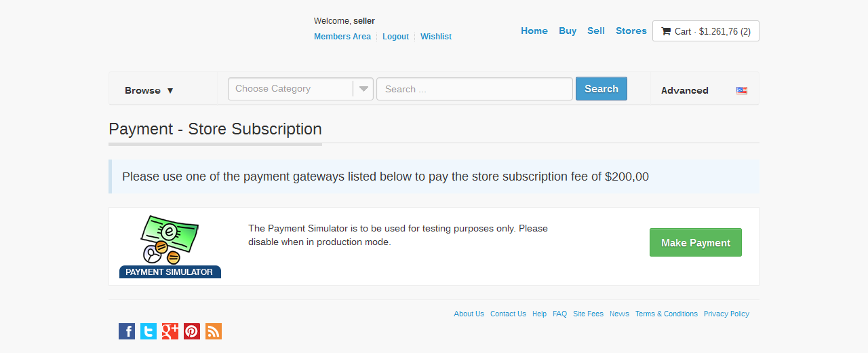Go to the Home menu item
The width and height of the screenshot is (868, 353).
pos(534,31)
